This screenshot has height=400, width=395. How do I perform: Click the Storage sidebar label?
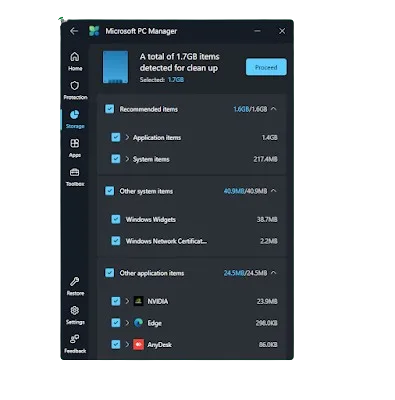75,126
